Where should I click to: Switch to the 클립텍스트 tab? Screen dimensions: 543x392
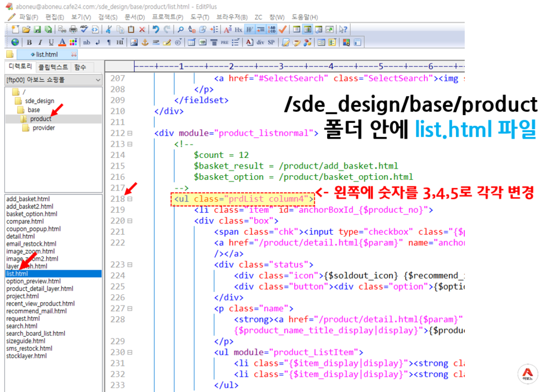pyautogui.click(x=53, y=67)
